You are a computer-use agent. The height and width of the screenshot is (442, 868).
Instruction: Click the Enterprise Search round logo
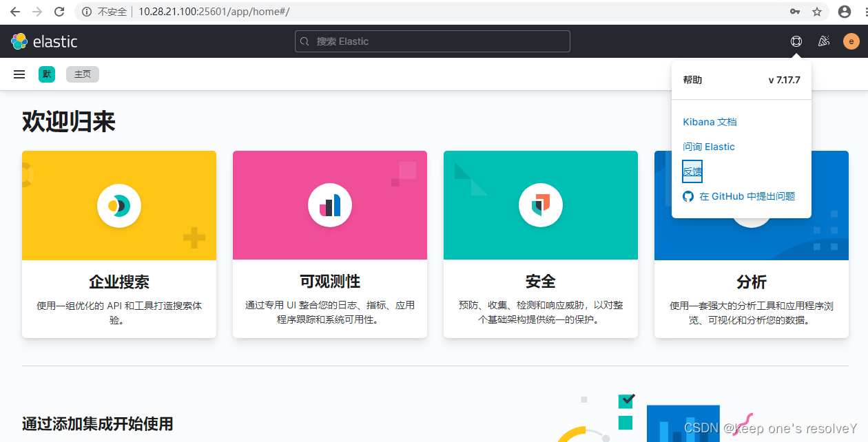[x=119, y=205]
